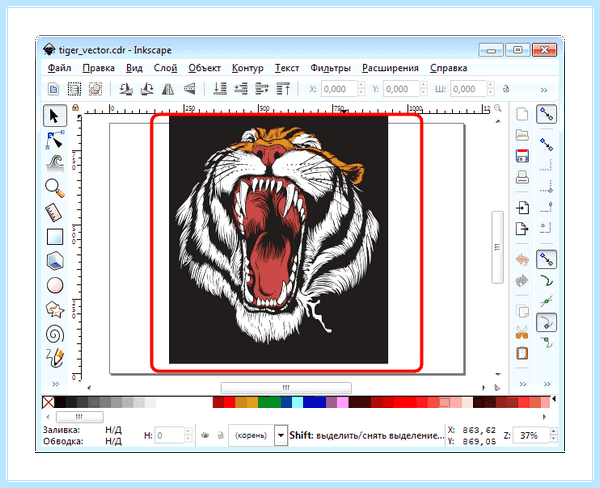
Task: Select the Tweak tool
Action: [x=55, y=164]
